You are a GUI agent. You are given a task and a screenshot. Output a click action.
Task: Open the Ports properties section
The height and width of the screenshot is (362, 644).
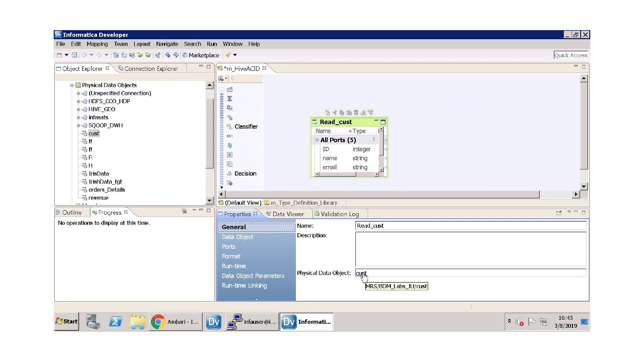point(228,247)
